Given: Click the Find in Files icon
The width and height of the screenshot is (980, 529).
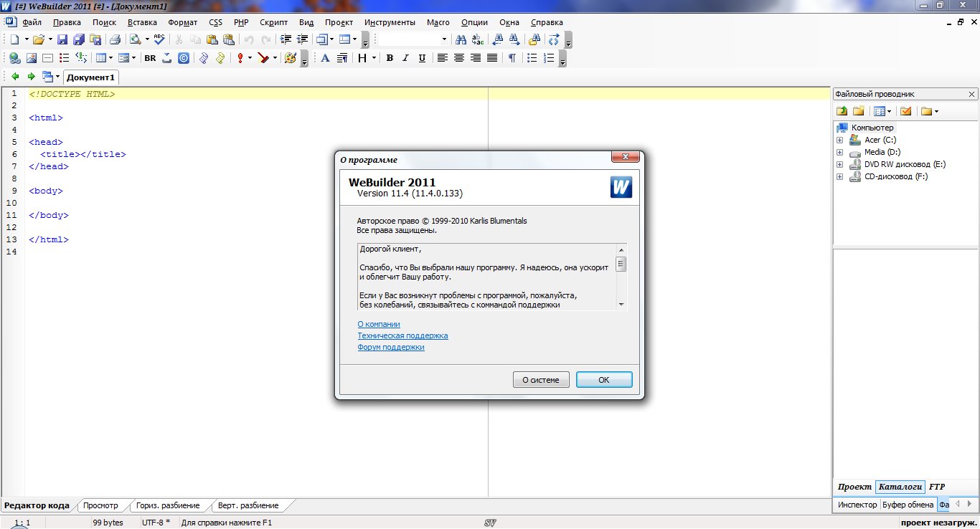Looking at the screenshot, I should pos(534,39).
